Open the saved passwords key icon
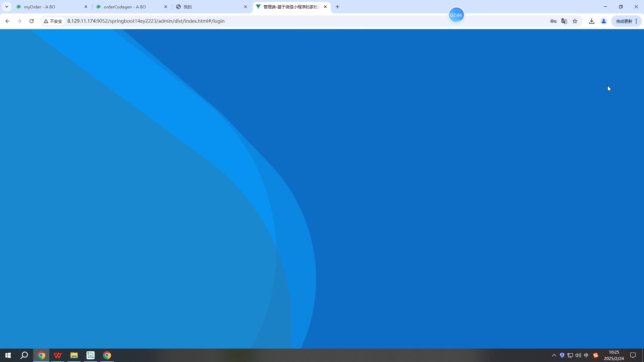 pos(553,21)
